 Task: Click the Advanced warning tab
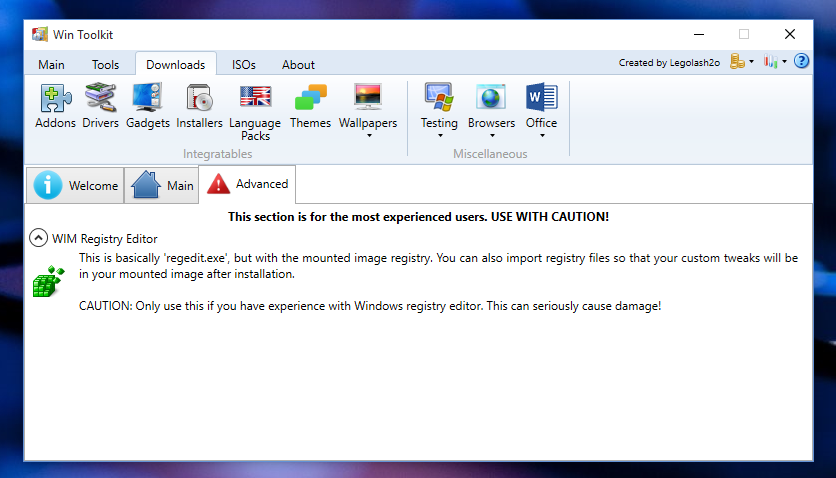[248, 184]
